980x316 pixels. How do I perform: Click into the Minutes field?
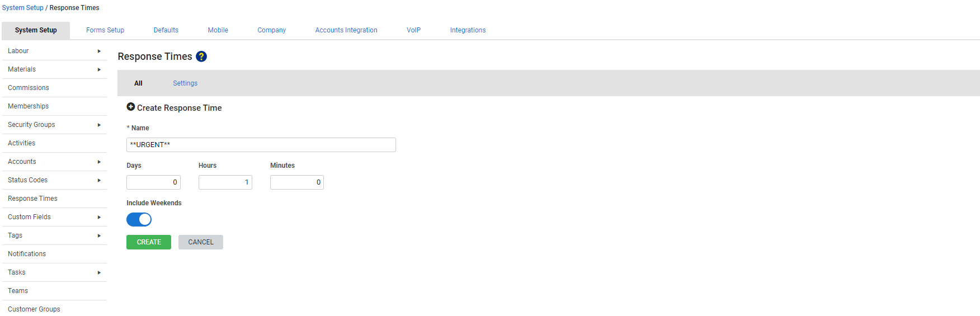click(296, 182)
